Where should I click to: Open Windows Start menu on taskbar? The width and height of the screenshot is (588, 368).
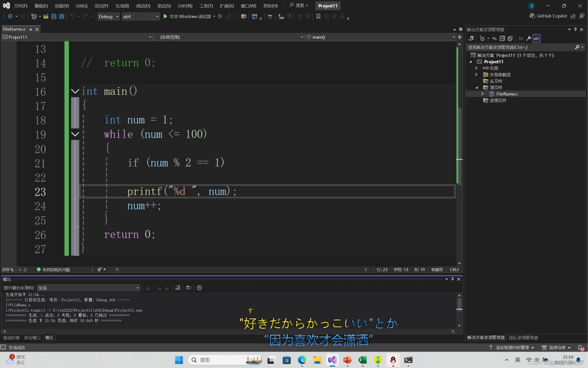click(179, 360)
